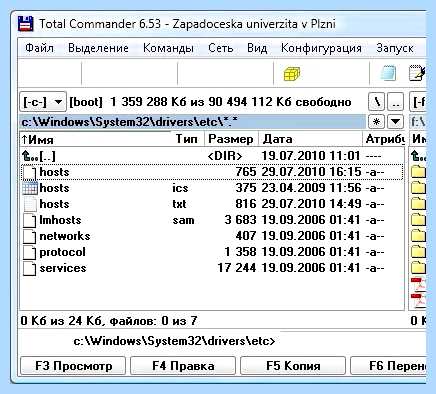Open the directory history down-arrow button
The image size is (436, 394).
point(395,122)
